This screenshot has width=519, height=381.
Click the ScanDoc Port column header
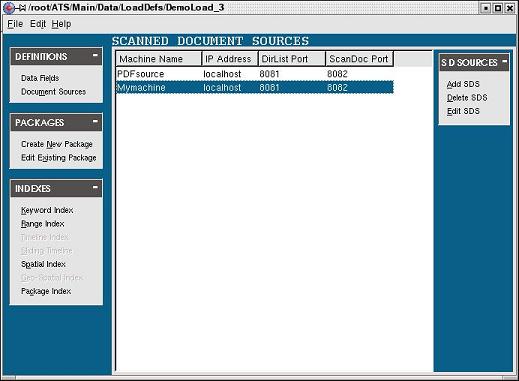tap(360, 59)
